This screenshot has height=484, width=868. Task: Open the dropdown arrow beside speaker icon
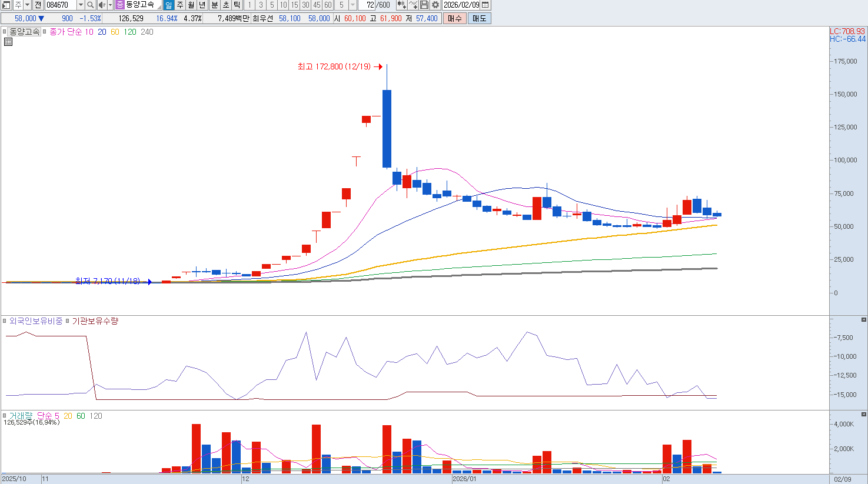click(x=110, y=5)
